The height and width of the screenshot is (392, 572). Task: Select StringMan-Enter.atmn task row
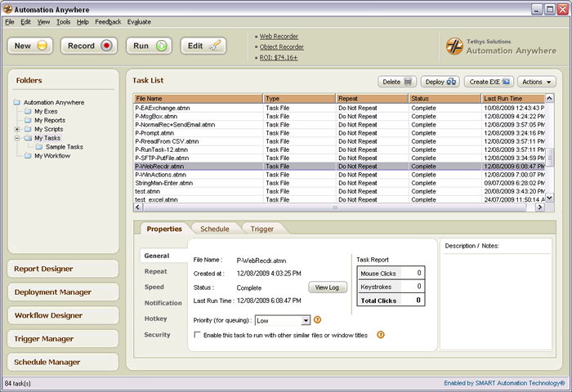pos(339,183)
